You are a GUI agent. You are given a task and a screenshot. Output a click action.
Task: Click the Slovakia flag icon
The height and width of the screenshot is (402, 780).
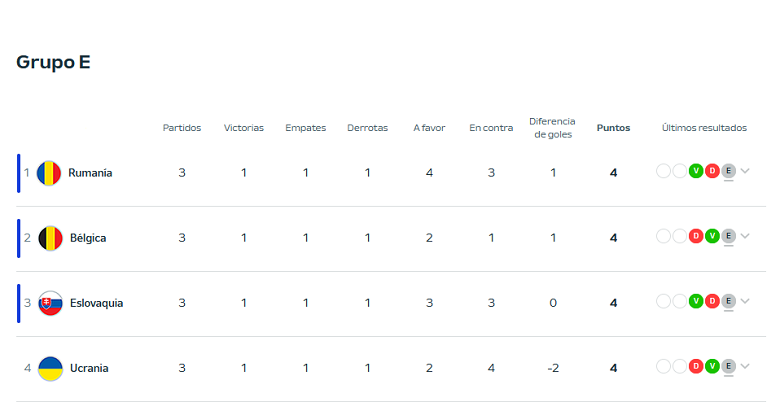(49, 303)
